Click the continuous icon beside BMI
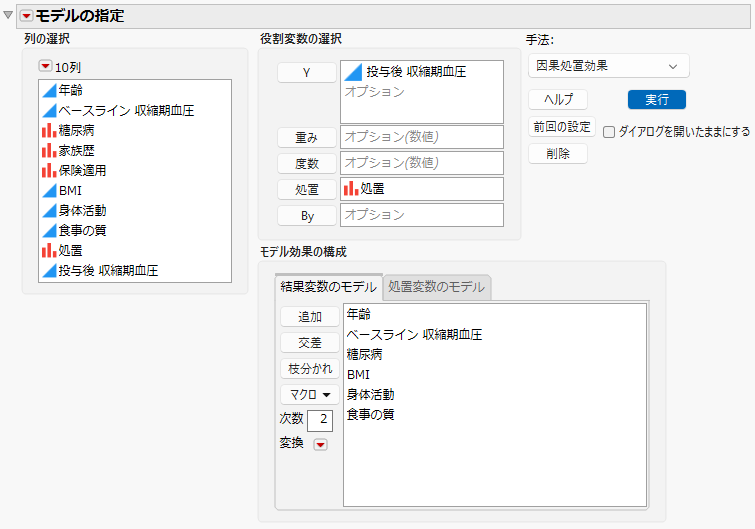Image resolution: width=755 pixels, height=529 pixels. (x=49, y=191)
